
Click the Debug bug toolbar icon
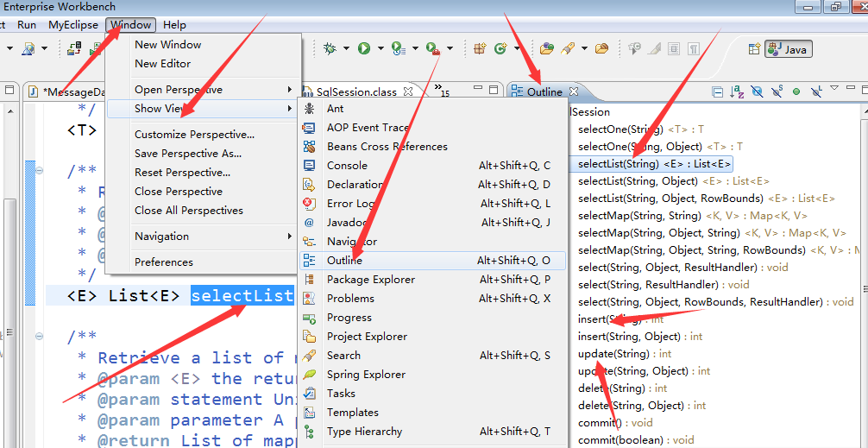click(330, 48)
